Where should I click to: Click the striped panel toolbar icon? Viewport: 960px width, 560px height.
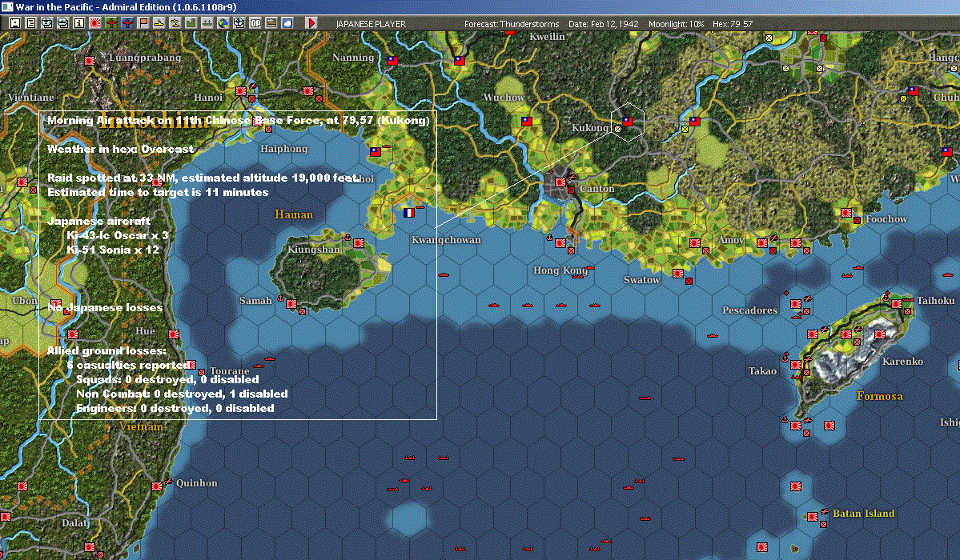pos(271,23)
